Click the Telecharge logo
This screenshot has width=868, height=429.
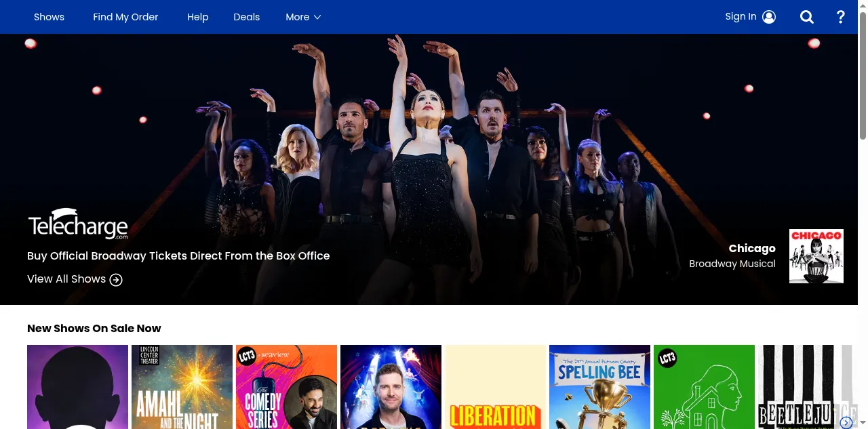click(78, 224)
